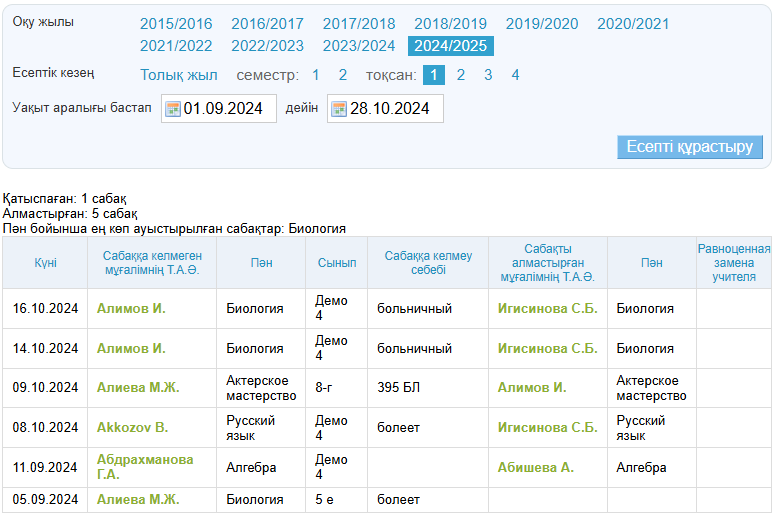
Task: Select the 2023/2024 school year
Action: [x=359, y=46]
